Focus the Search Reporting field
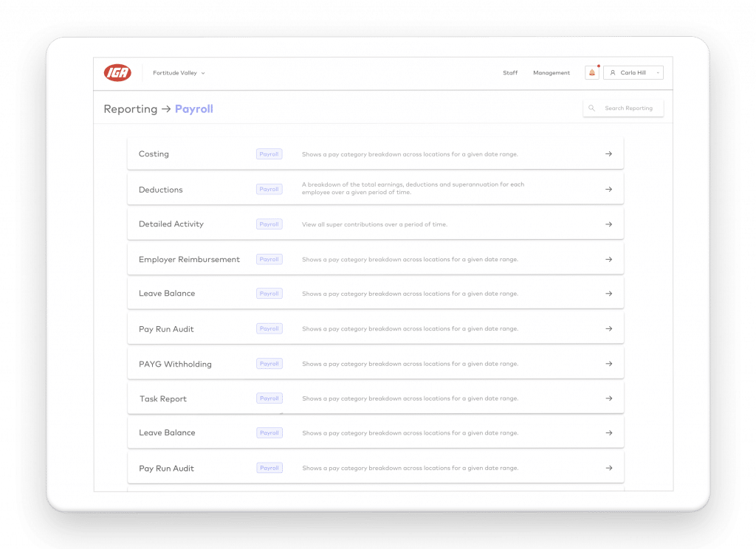The image size is (756, 549). coord(623,108)
